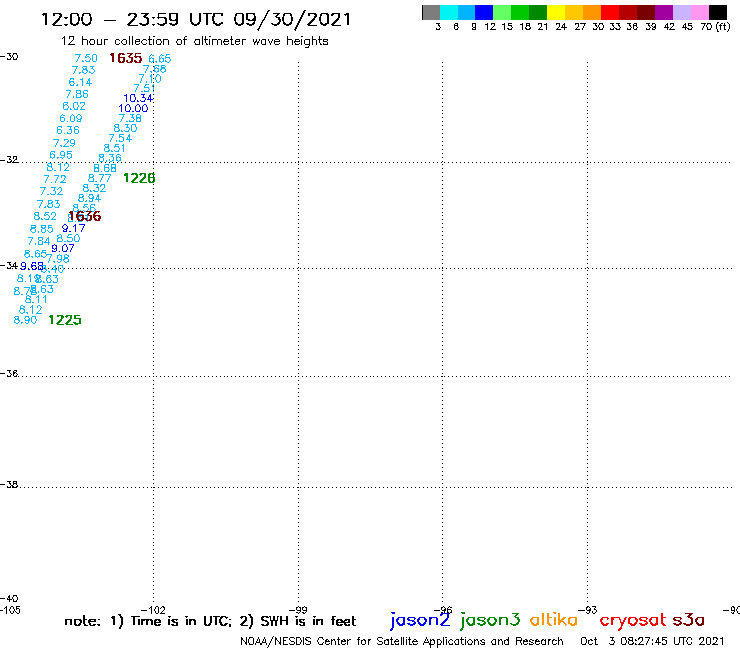Click the 8.77 wave height value

(x=100, y=178)
